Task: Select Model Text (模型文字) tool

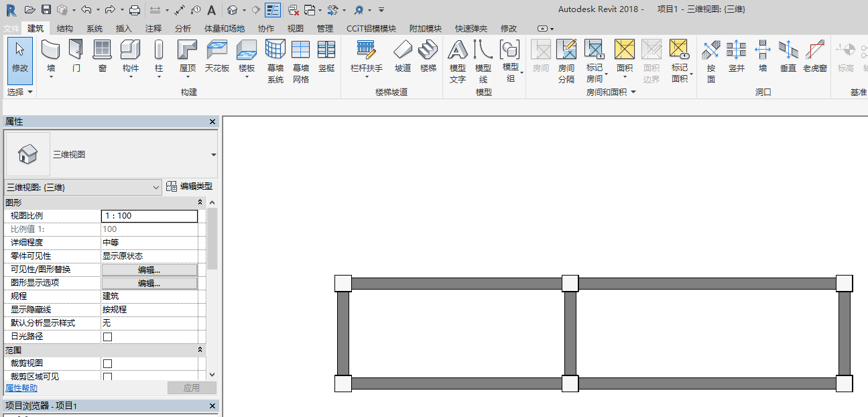Action: coord(457,61)
